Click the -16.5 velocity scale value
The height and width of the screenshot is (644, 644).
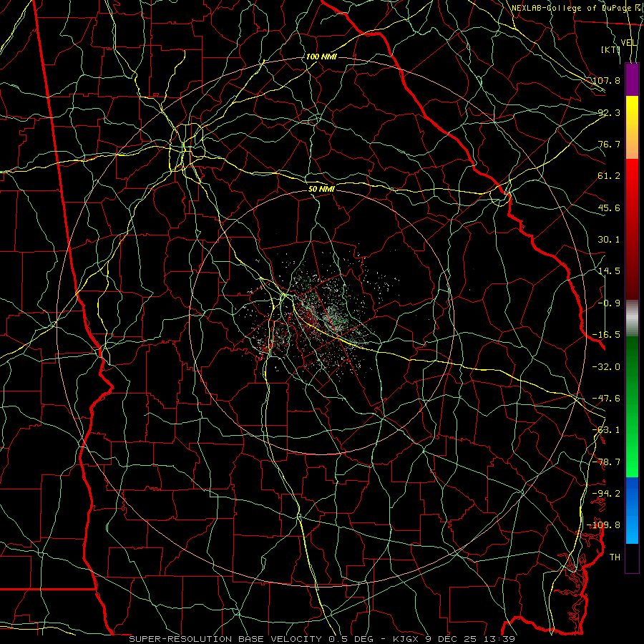click(x=606, y=335)
